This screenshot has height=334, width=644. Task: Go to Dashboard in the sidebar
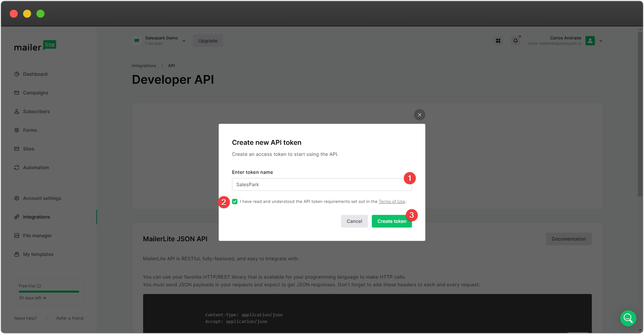click(x=35, y=74)
